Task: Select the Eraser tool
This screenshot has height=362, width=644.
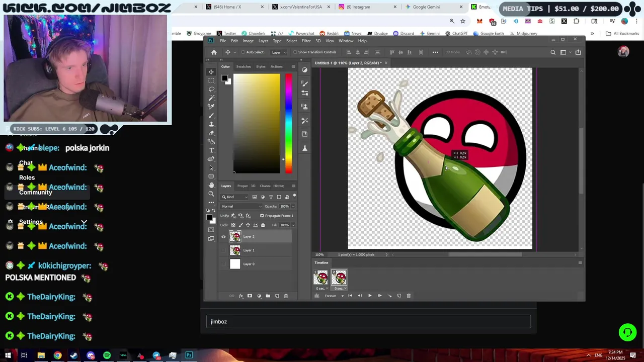Action: 211,133
